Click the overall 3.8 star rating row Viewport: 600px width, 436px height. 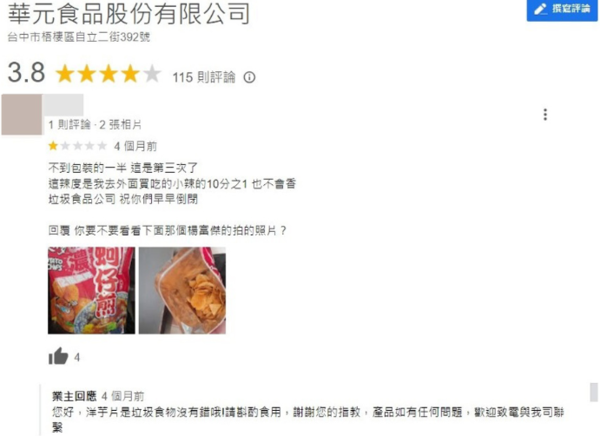coord(131,73)
